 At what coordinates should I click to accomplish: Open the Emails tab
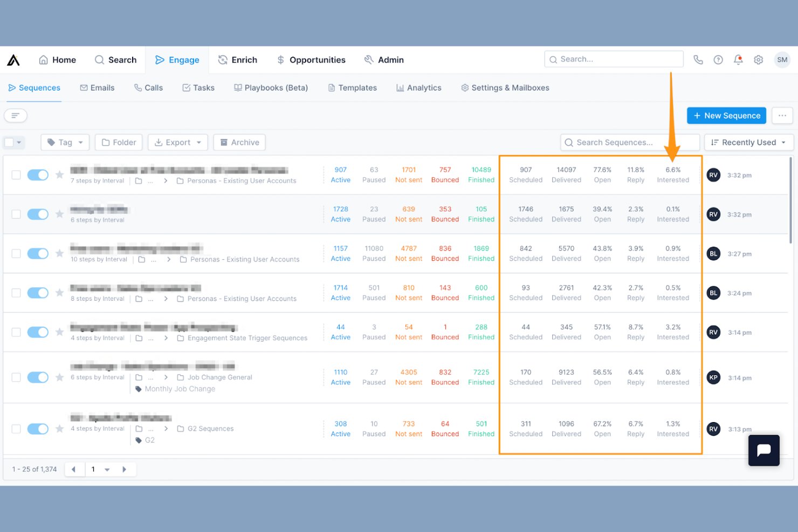[x=97, y=87]
